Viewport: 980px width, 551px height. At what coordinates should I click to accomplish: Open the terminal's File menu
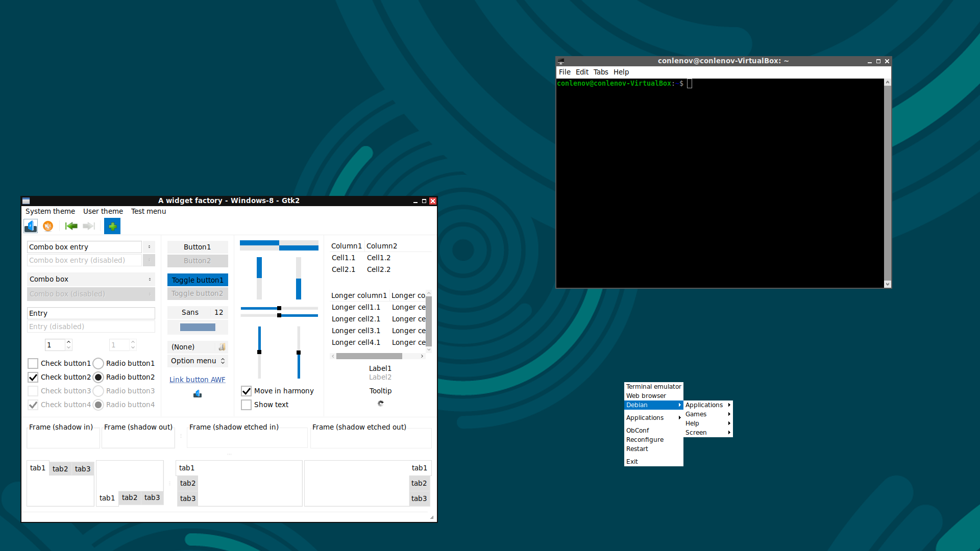565,72
